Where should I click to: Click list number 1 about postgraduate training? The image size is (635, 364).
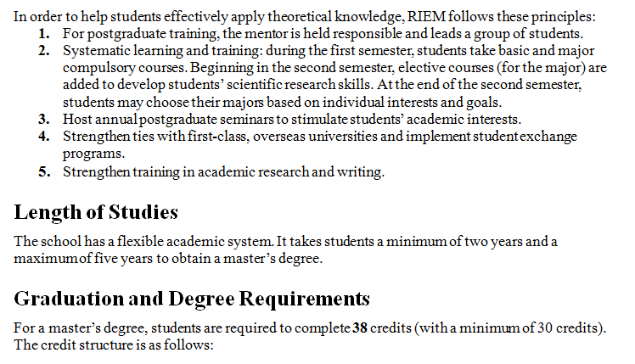click(x=44, y=34)
